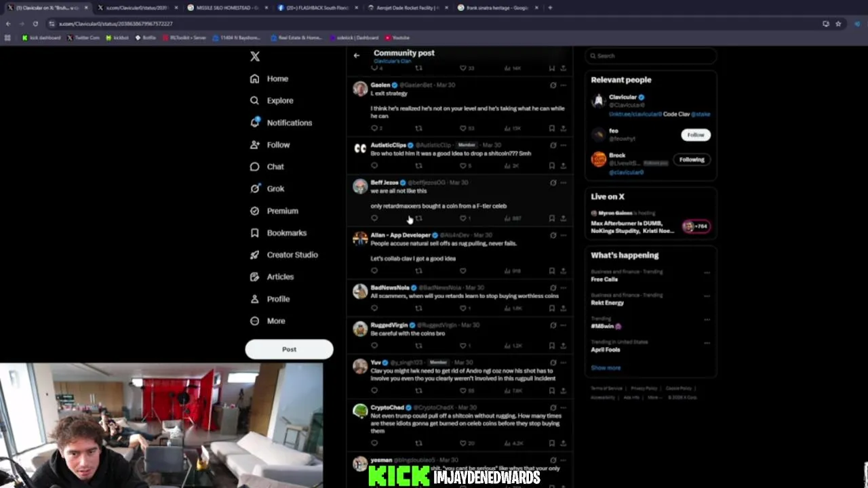The image size is (868, 488).
Task: Open Bookmarks in X sidebar
Action: pyautogui.click(x=278, y=232)
